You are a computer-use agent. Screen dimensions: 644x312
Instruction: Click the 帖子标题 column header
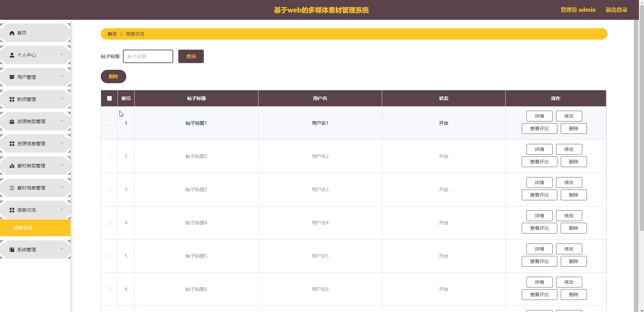pyautogui.click(x=196, y=98)
